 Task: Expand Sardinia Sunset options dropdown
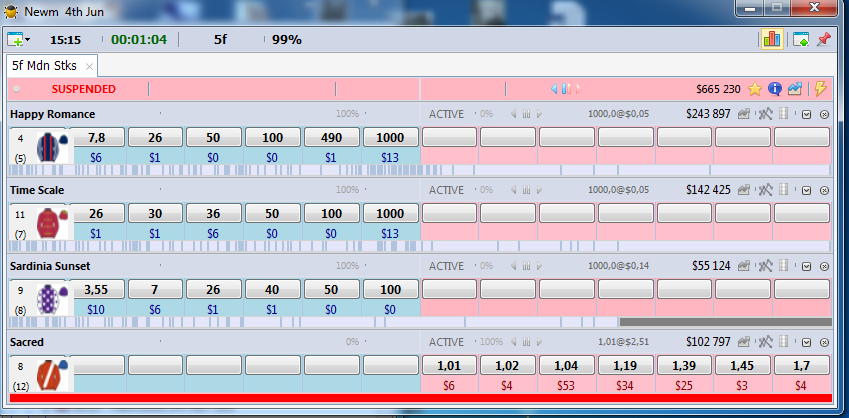click(x=806, y=266)
